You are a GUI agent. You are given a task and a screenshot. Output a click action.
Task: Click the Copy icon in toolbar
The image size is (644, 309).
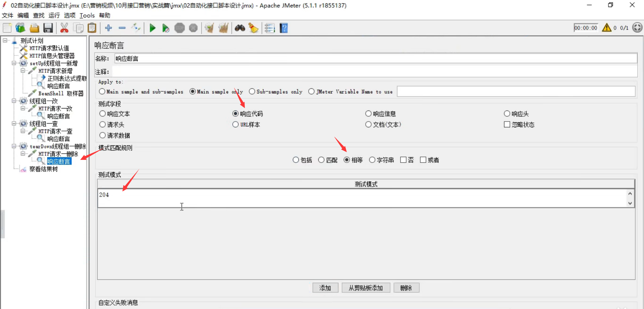(x=78, y=28)
